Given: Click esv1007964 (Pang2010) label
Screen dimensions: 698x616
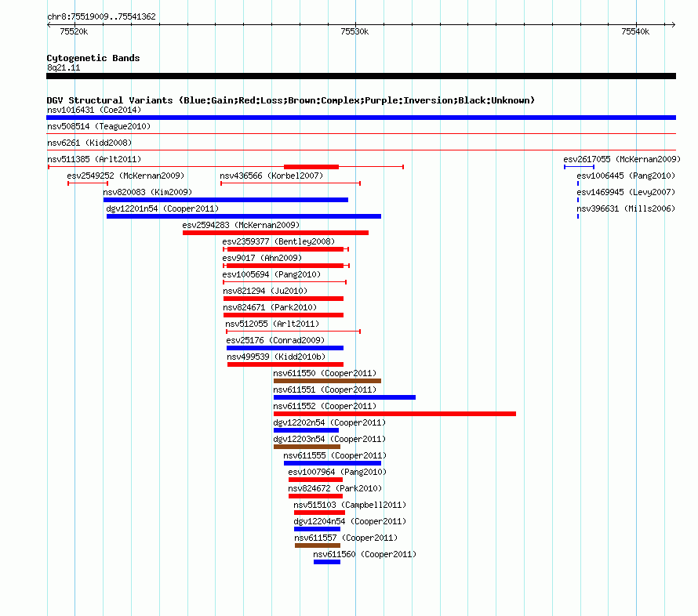Looking at the screenshot, I should tap(337, 472).
